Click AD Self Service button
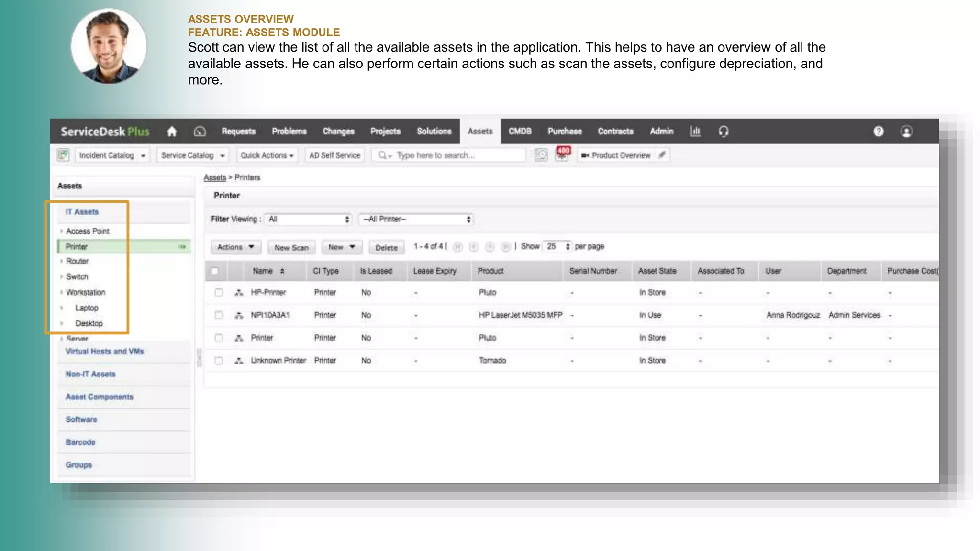The height and width of the screenshot is (551, 980). tap(334, 155)
